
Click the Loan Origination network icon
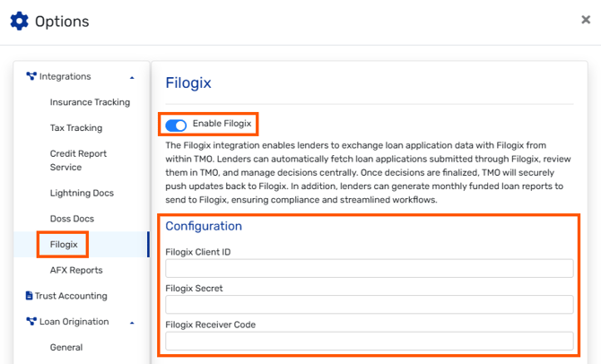(31, 321)
